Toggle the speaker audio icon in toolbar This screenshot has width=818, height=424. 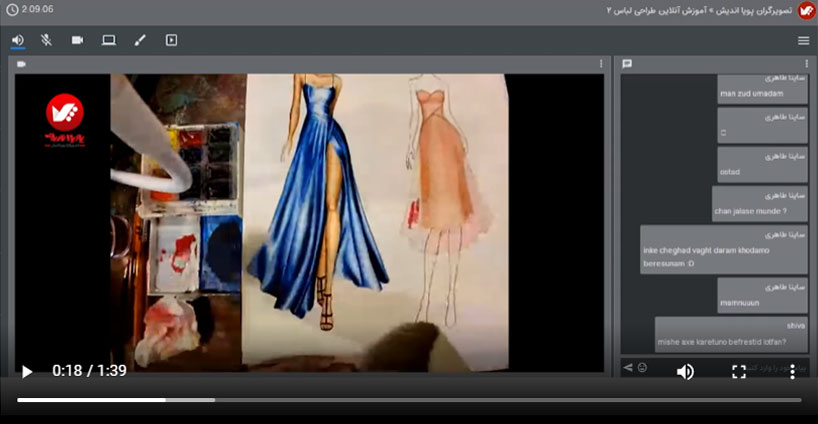click(x=18, y=40)
